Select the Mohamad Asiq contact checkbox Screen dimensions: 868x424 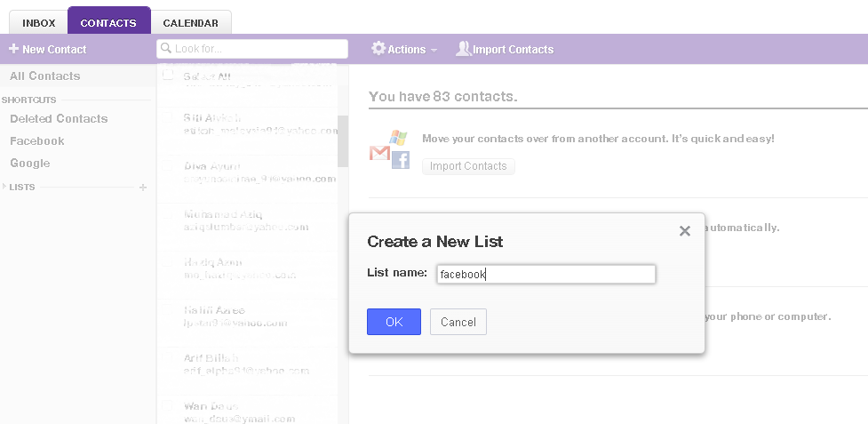(x=168, y=214)
